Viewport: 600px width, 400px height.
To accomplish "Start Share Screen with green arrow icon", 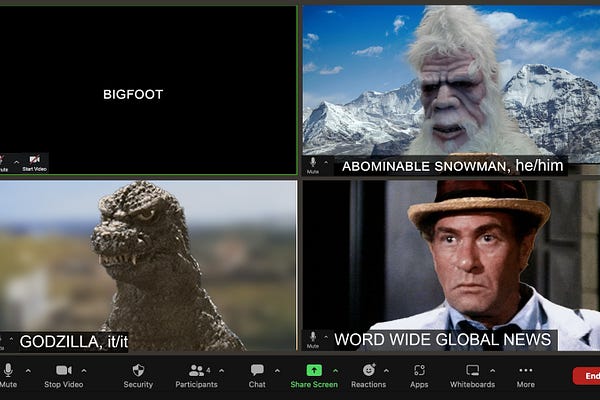I will (314, 376).
